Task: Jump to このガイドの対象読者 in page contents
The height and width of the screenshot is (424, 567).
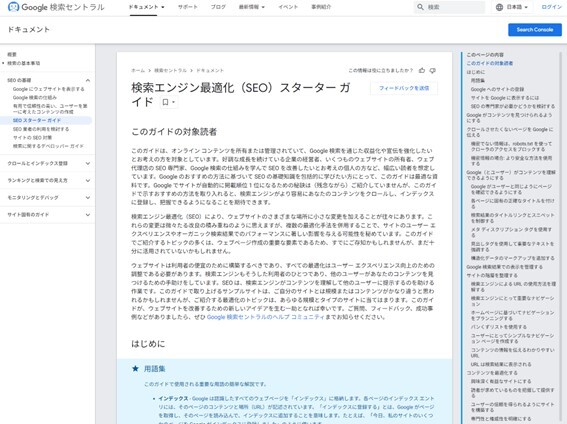Action: click(x=490, y=63)
